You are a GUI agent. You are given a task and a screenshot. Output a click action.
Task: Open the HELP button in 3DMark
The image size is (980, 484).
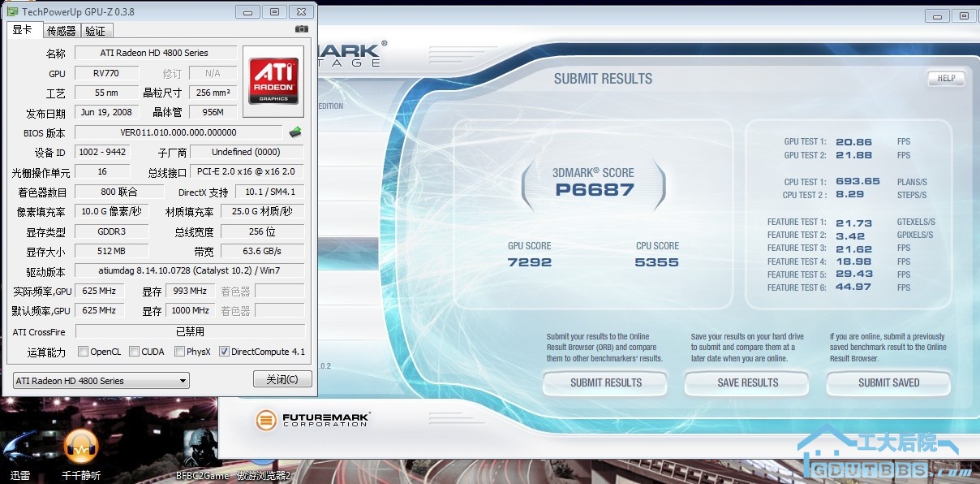pyautogui.click(x=946, y=79)
